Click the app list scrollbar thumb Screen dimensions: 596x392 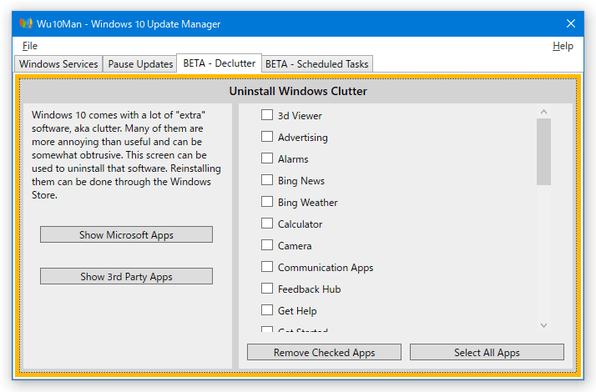pos(544,151)
